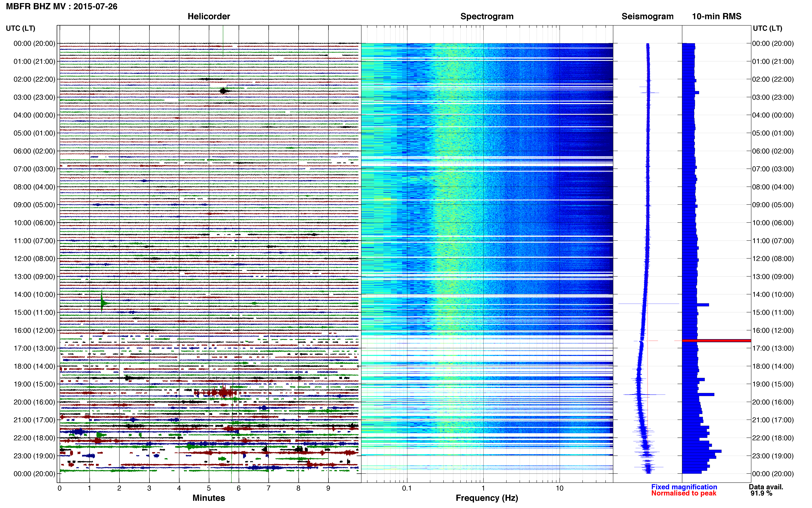Click the left UTC (LT) axis label
Image resolution: width=812 pixels, height=508 pixels.
(x=21, y=28)
